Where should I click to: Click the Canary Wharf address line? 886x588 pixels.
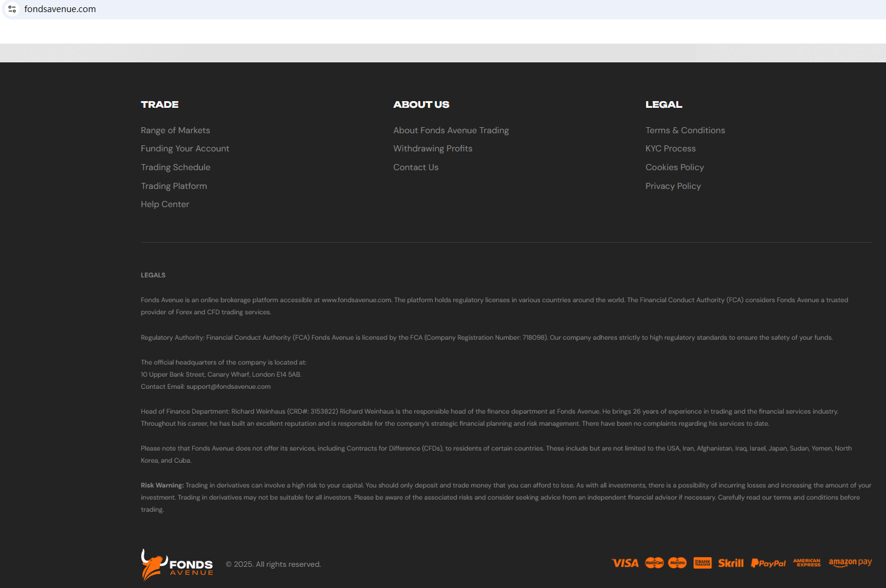(x=221, y=374)
